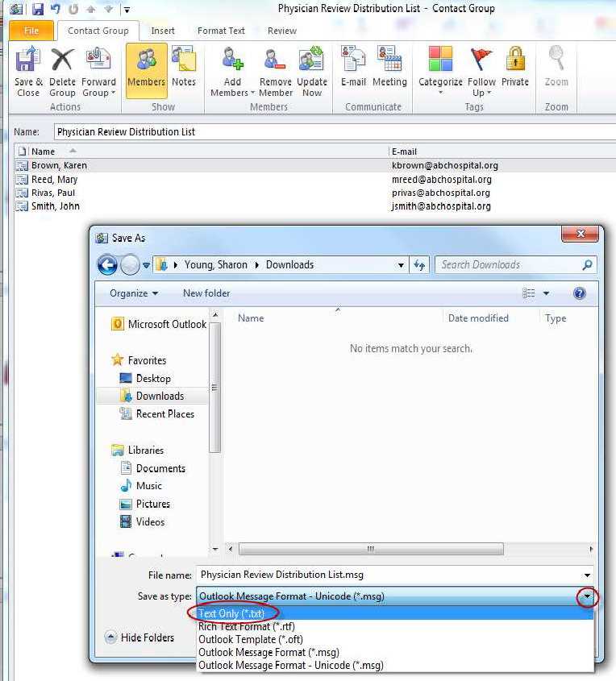The image size is (616, 681).
Task: Select member Rivas, Paul
Action: 315,193
